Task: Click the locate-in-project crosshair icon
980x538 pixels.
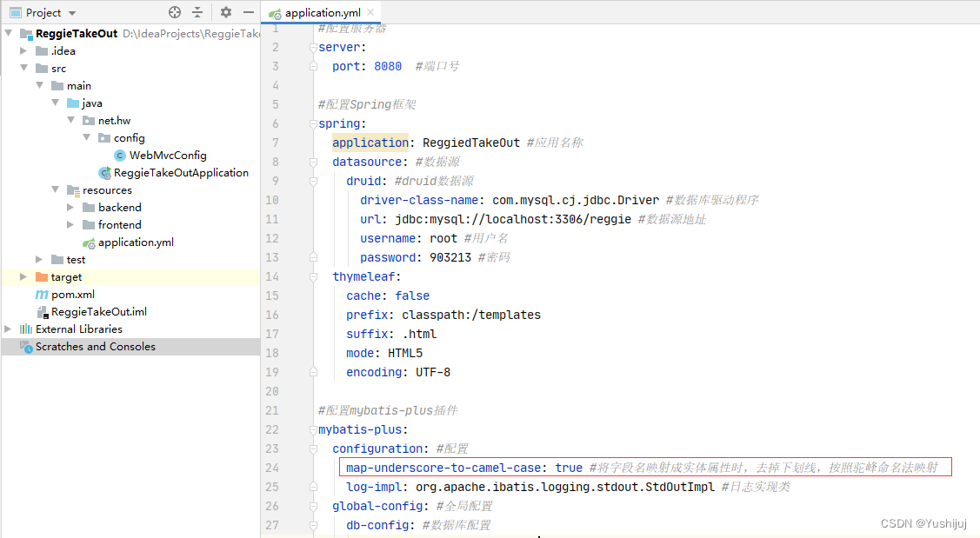Action: click(175, 12)
